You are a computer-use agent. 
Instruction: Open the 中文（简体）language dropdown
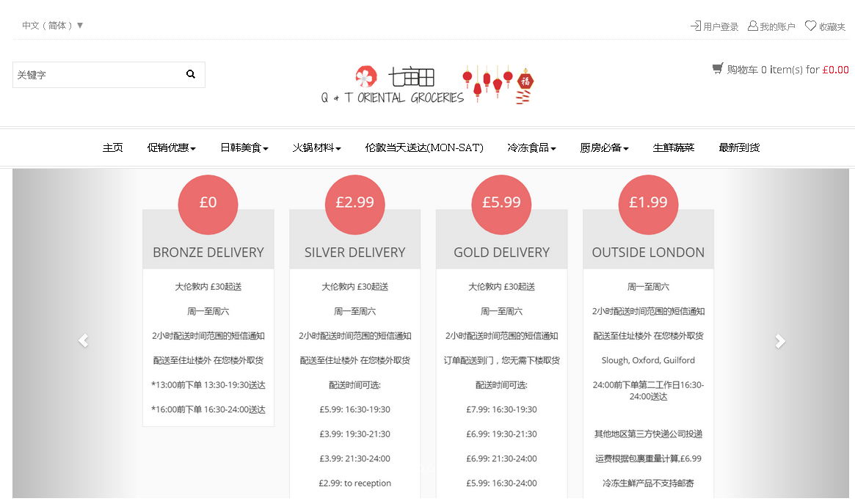52,25
